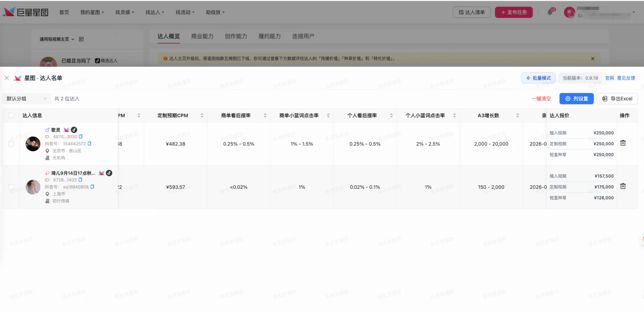Open QR code icon beside 通用短视频主页
Viewport: 644px width, 312px height.
(x=81, y=39)
